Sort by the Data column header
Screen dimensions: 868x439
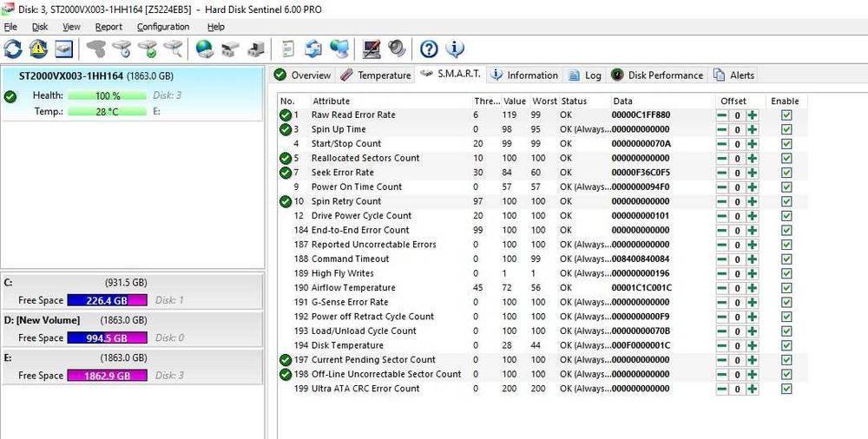click(x=662, y=102)
